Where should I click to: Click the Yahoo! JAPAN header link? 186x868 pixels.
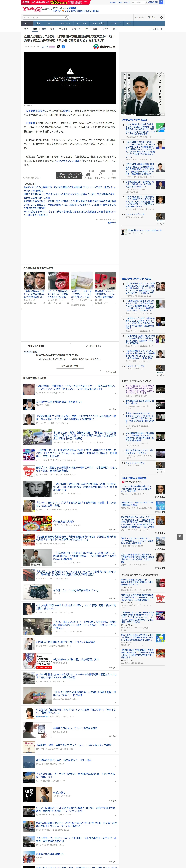pos(116,2)
